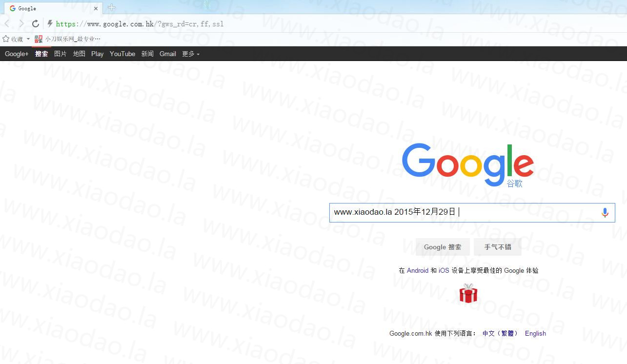Follow the Android link
The image size is (627, 364).
(418, 270)
